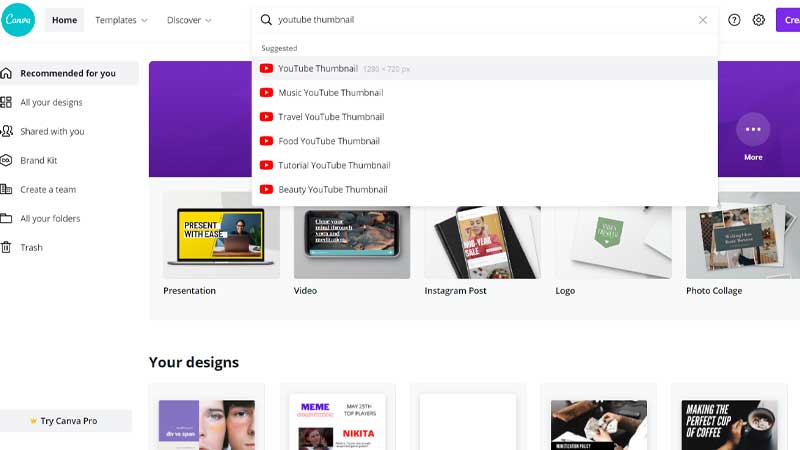This screenshot has height=450, width=800.
Task: Click the Try Canva Pro button
Action: point(66,421)
